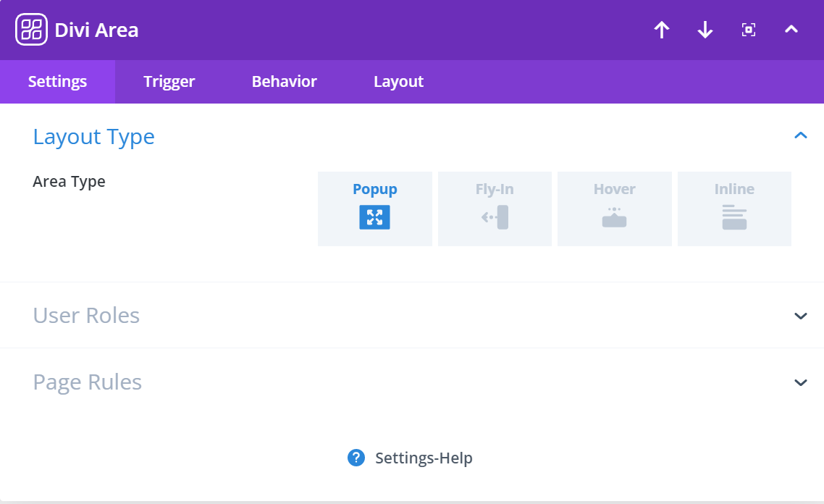Move the Divi Area panel up
The image size is (824, 504).
pos(662,30)
